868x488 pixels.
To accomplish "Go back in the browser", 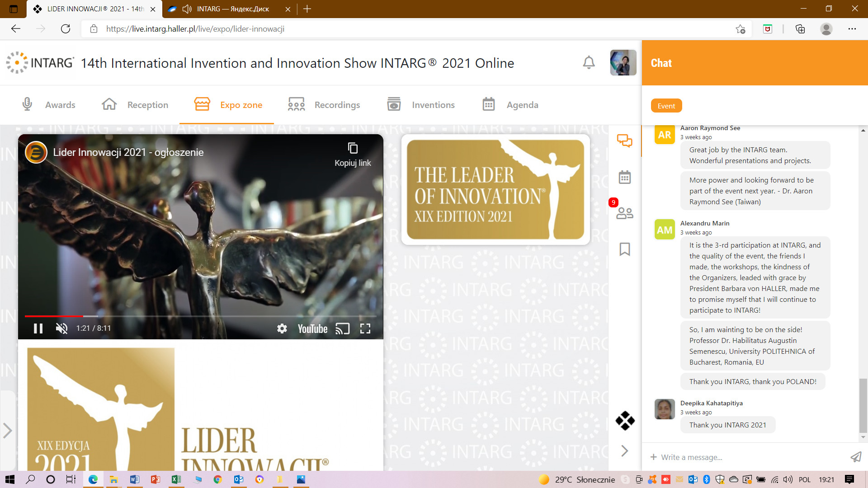I will click(16, 29).
